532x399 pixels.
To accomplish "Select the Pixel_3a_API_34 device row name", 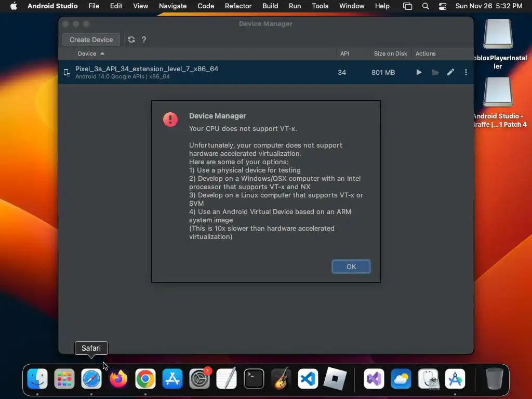I will (x=147, y=69).
